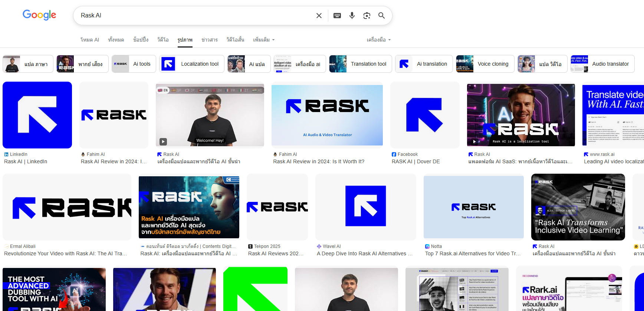Filter by เครื่องมือ ai chip
The image size is (644, 311).
point(300,64)
